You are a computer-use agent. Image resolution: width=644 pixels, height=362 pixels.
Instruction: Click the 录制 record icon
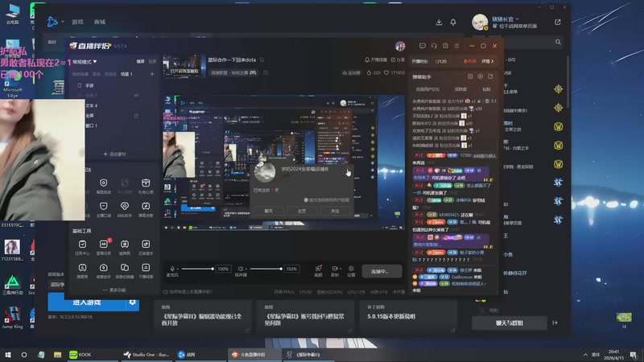pos(335,270)
